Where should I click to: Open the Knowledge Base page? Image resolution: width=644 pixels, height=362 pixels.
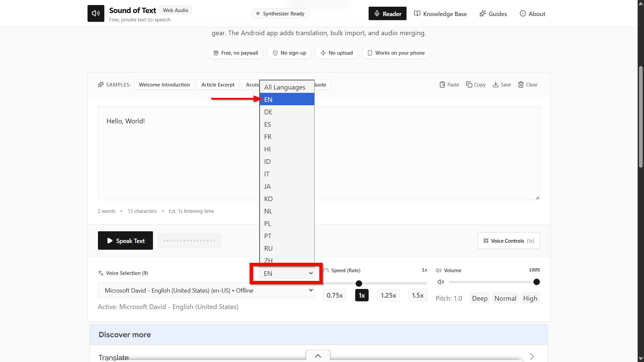pyautogui.click(x=440, y=14)
